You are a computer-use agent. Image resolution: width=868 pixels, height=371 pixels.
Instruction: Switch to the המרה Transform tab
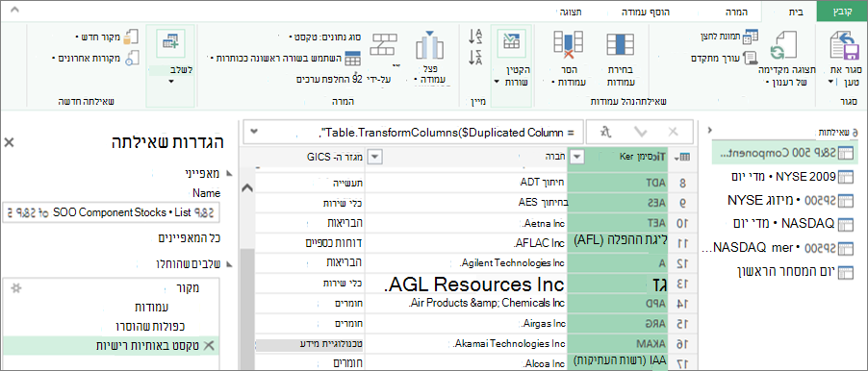click(736, 12)
